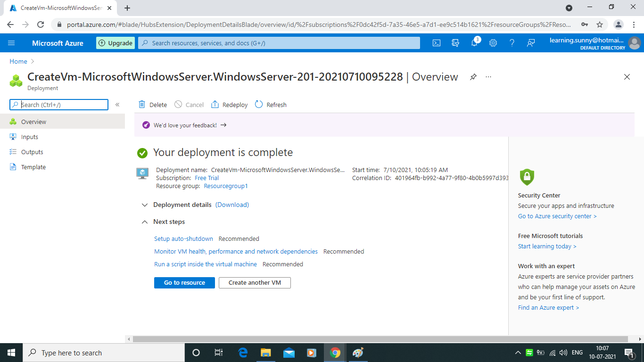Switch to the Template sidebar page
This screenshot has height=362, width=644.
click(x=33, y=166)
